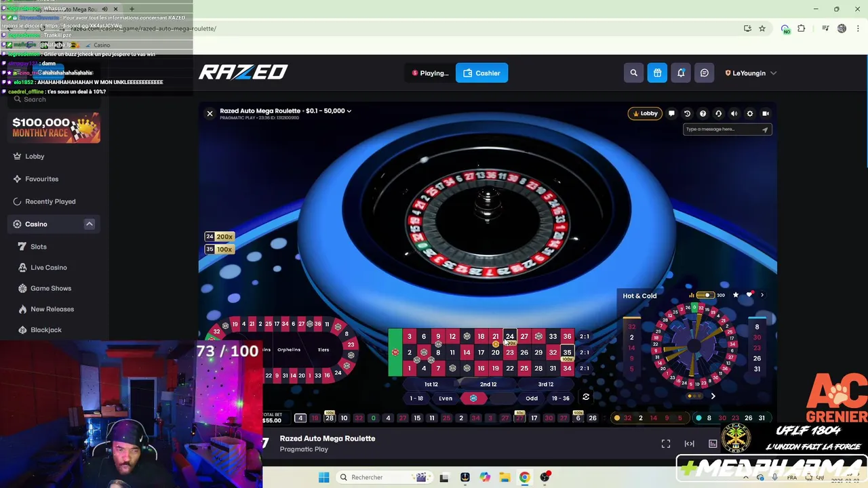Open the gift rewards icon

(x=657, y=73)
